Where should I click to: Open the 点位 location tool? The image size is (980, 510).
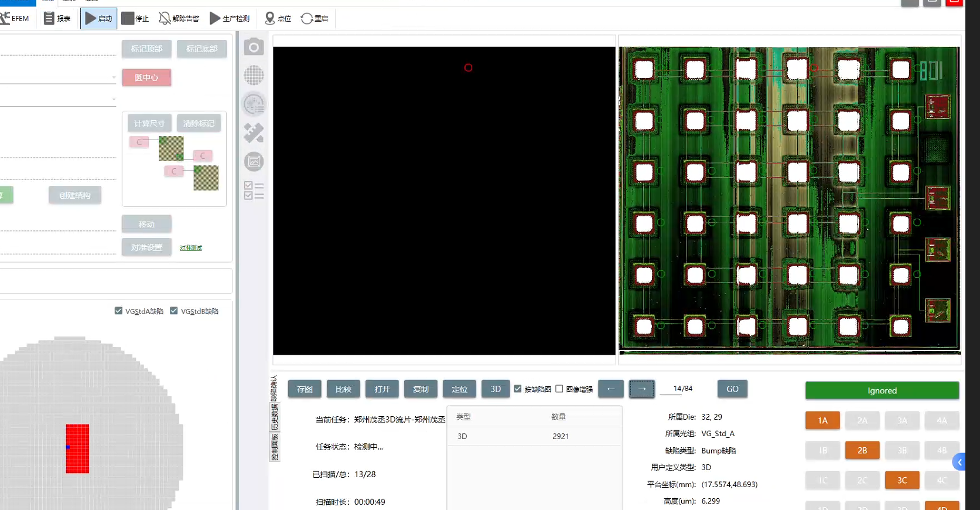[x=278, y=18]
